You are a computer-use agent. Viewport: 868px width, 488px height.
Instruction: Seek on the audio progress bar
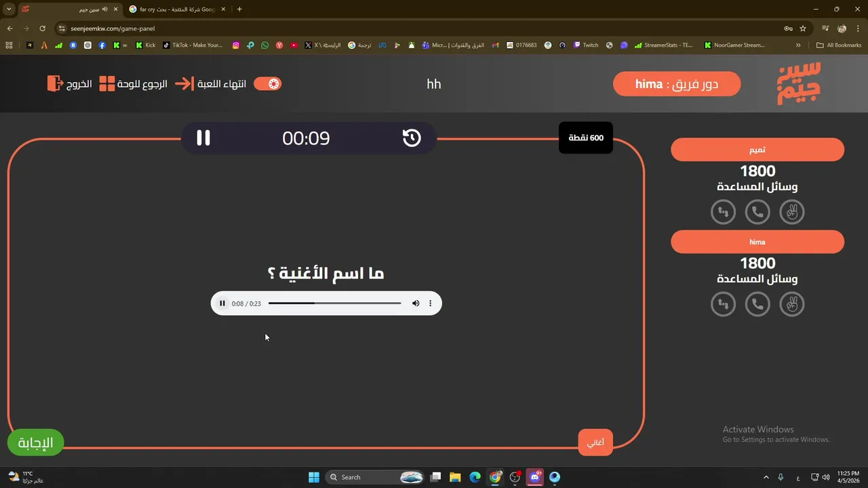334,304
